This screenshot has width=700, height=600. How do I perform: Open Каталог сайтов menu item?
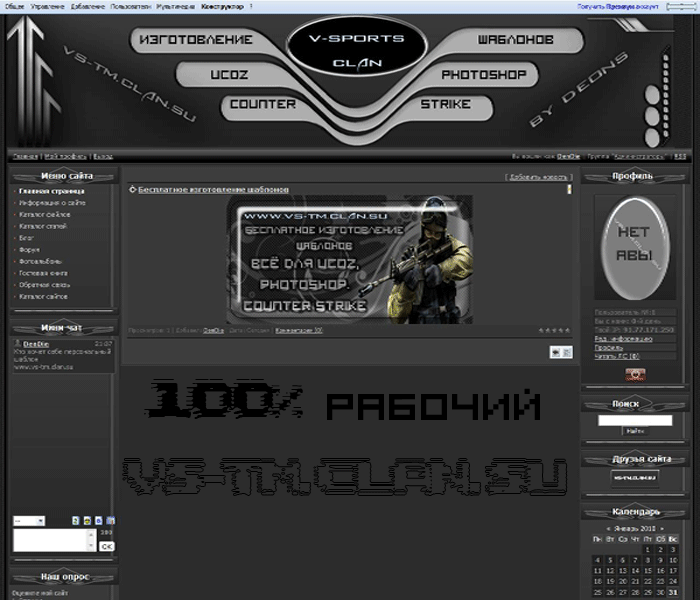[x=43, y=296]
